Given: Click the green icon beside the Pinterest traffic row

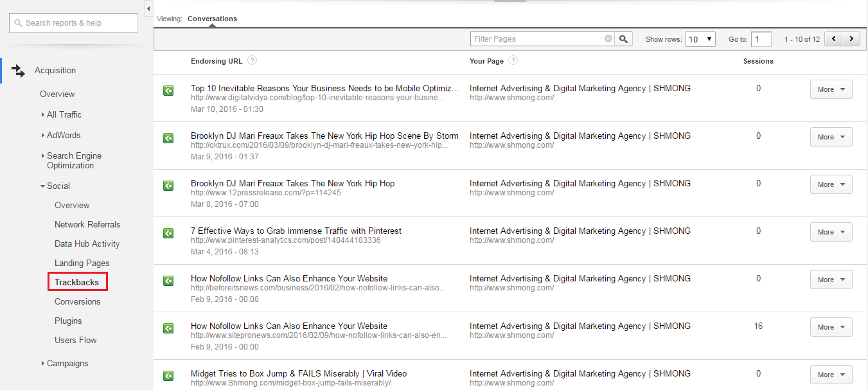Looking at the screenshot, I should [x=168, y=233].
